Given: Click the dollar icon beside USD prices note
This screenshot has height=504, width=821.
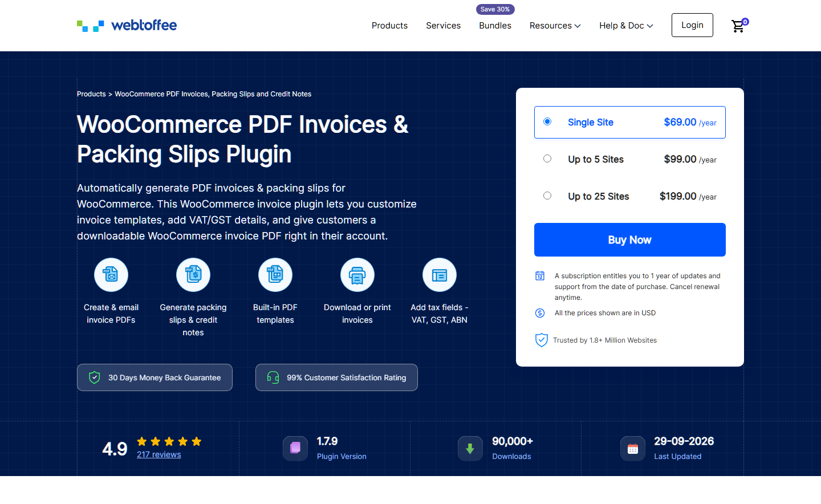Looking at the screenshot, I should pyautogui.click(x=540, y=313).
